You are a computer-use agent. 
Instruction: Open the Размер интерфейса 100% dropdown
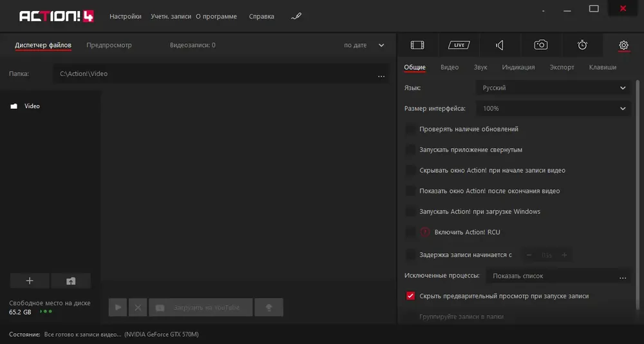553,108
